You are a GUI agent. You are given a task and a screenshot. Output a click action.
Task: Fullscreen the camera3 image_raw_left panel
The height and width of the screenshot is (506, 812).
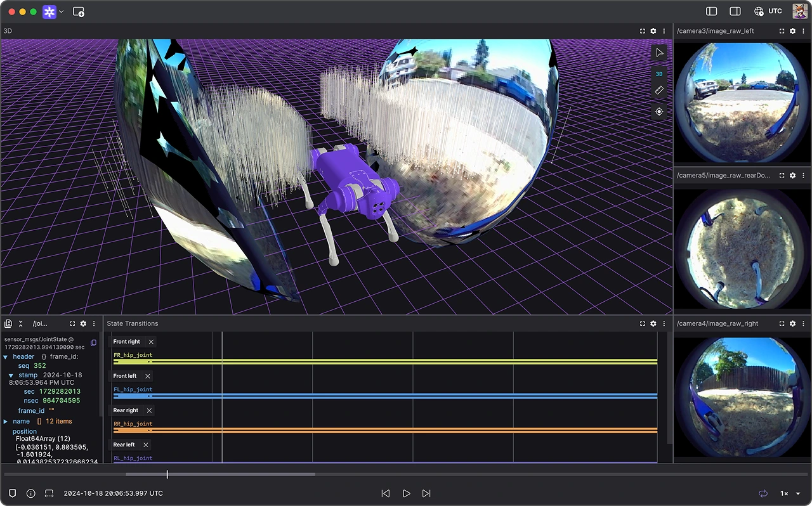[782, 31]
